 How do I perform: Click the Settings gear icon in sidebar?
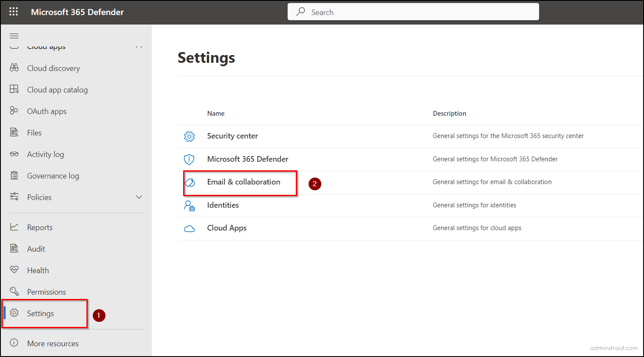point(14,313)
